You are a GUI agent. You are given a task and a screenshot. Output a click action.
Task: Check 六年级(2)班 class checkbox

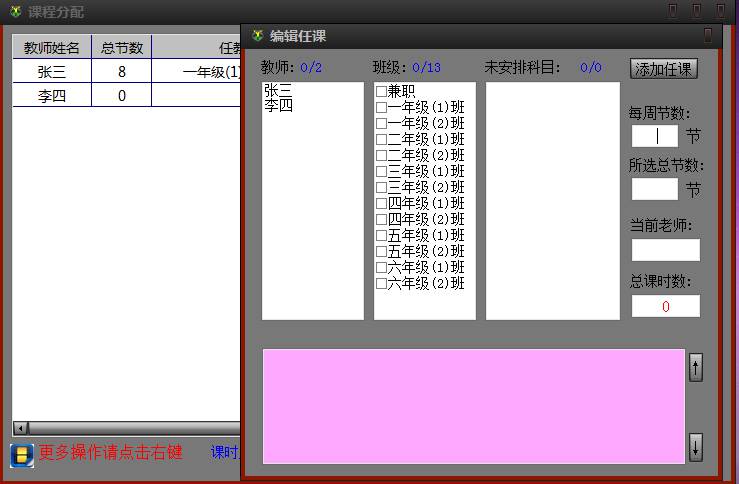click(381, 284)
